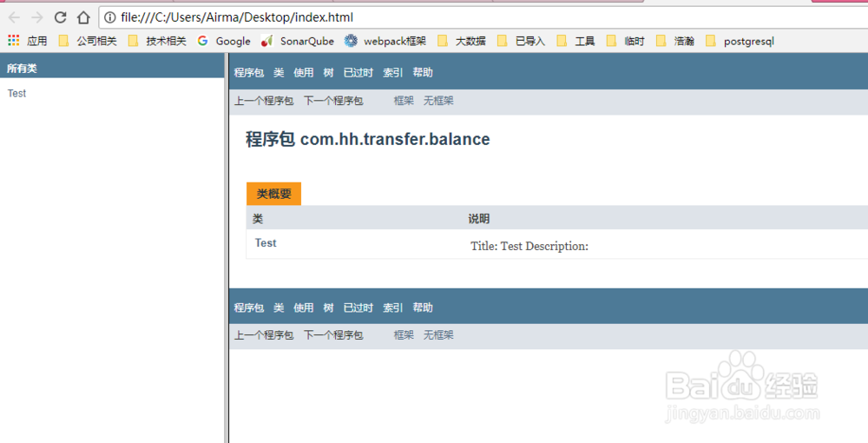Open the postgresql bookmark folder
Viewport: 868px width, 443px height.
740,41
